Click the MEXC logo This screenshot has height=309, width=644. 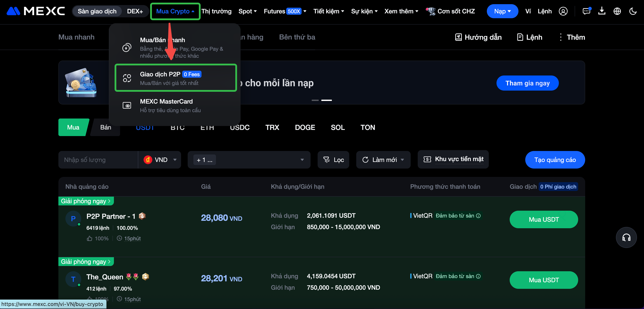[x=36, y=11]
